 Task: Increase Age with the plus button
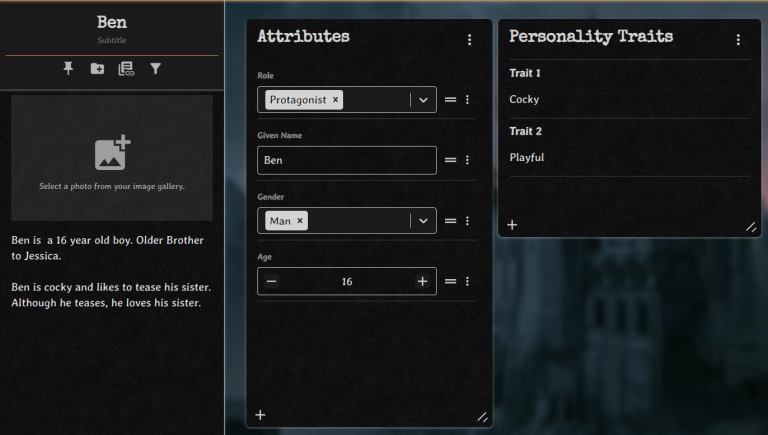point(422,282)
